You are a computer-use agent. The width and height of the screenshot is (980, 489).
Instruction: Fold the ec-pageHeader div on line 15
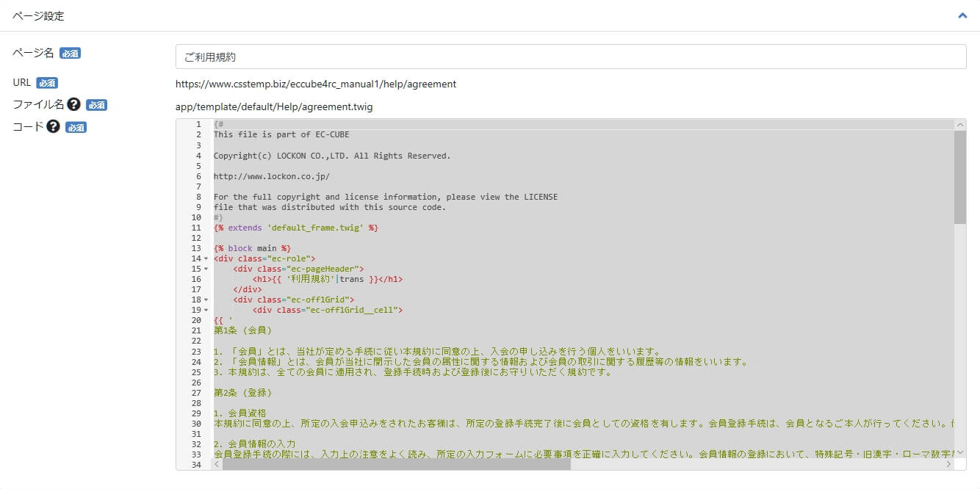tap(206, 269)
